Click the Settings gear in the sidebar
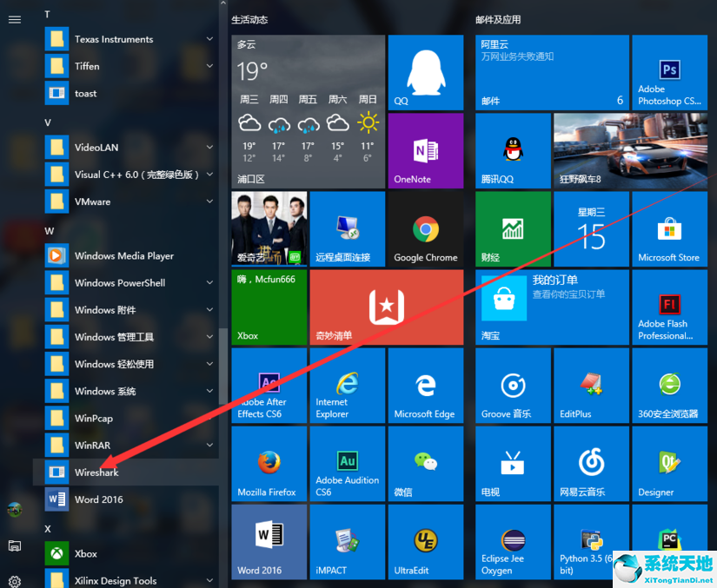Image resolution: width=717 pixels, height=588 pixels. [14, 581]
